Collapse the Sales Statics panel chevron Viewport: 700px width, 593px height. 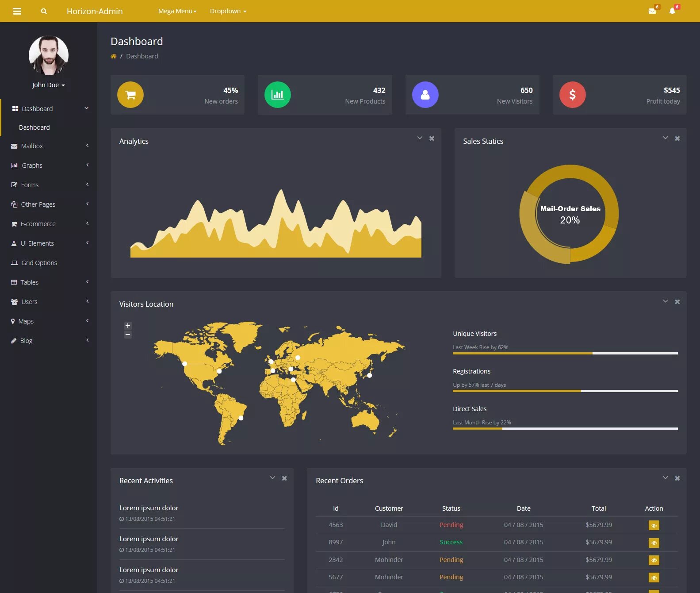[665, 138]
